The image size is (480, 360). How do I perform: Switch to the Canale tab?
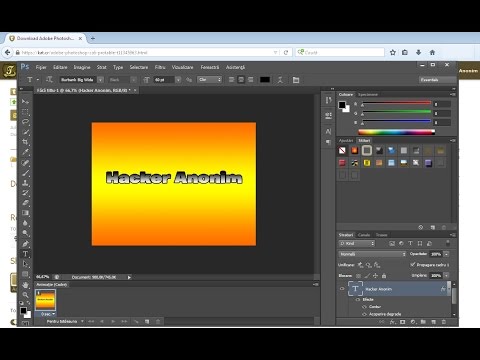point(364,235)
